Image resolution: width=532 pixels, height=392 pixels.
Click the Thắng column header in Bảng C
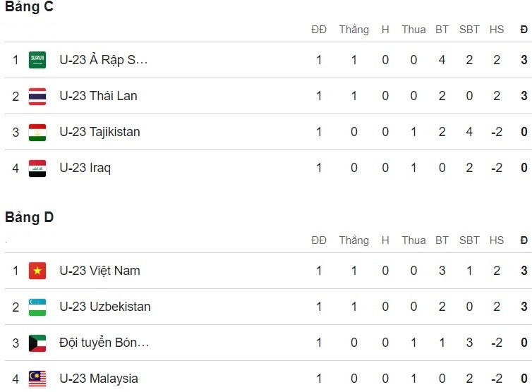pos(353,30)
